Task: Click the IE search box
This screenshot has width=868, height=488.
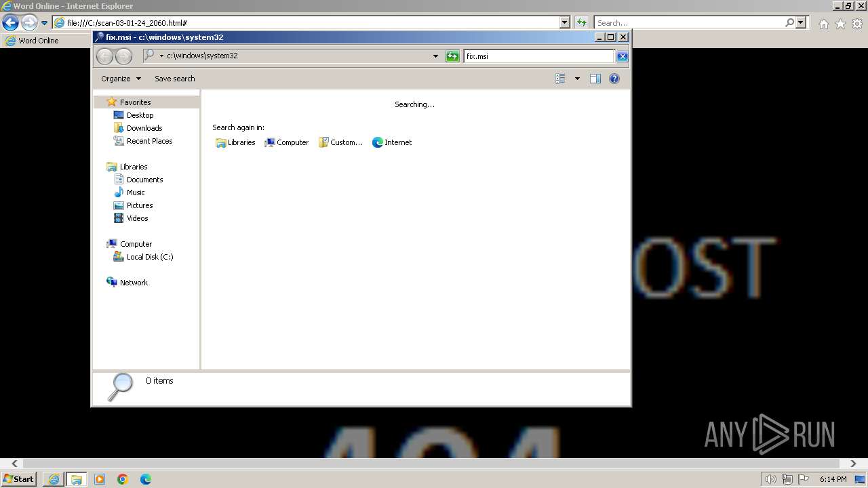Action: click(x=688, y=23)
